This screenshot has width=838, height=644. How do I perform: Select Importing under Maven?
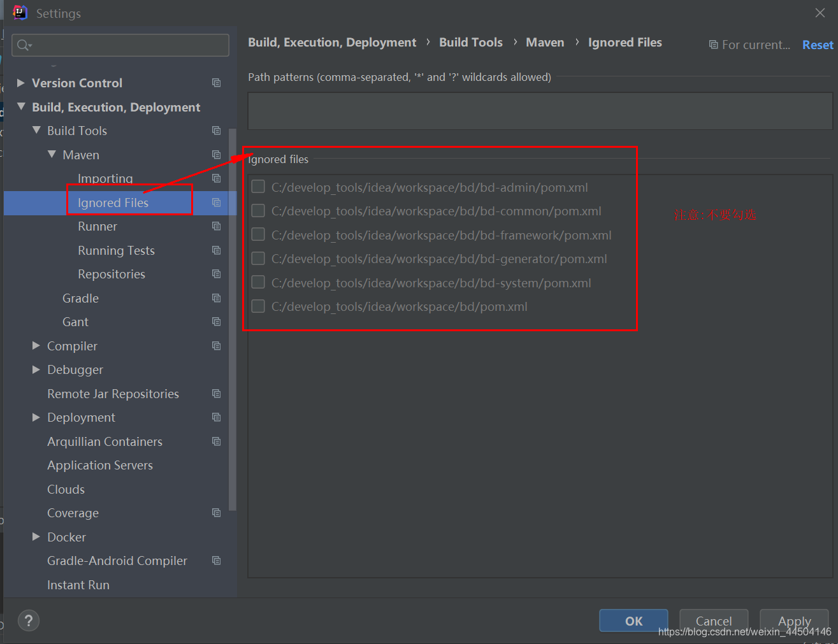(105, 178)
